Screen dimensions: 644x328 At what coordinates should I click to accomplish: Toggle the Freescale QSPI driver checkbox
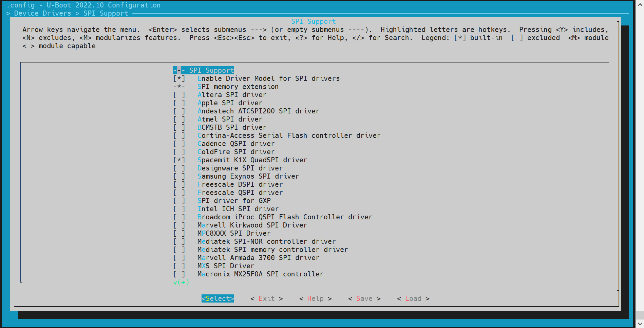click(179, 193)
